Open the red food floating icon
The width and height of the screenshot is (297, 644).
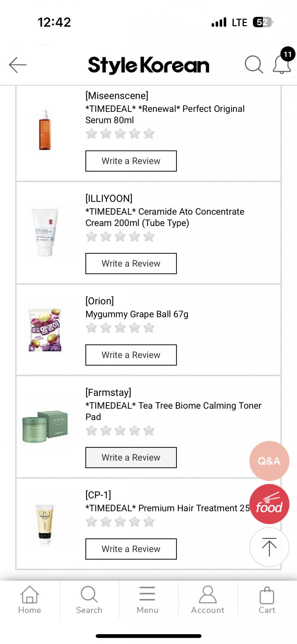[x=269, y=504]
